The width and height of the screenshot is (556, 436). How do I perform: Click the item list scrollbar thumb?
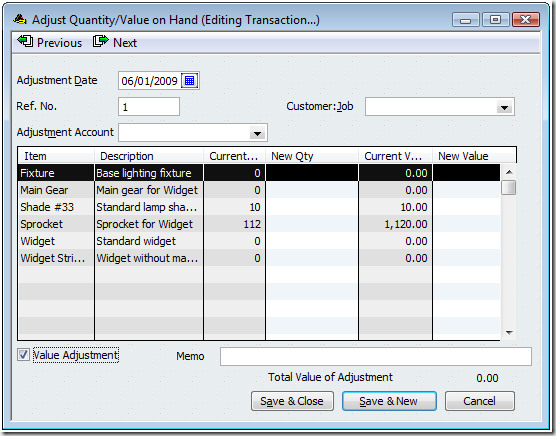coord(509,188)
